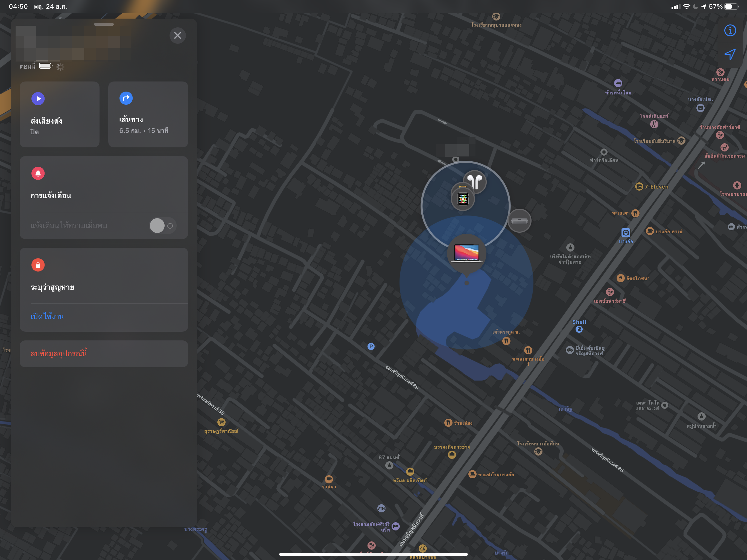
Task: Tap the Play Sound purple play icon
Action: point(38,99)
